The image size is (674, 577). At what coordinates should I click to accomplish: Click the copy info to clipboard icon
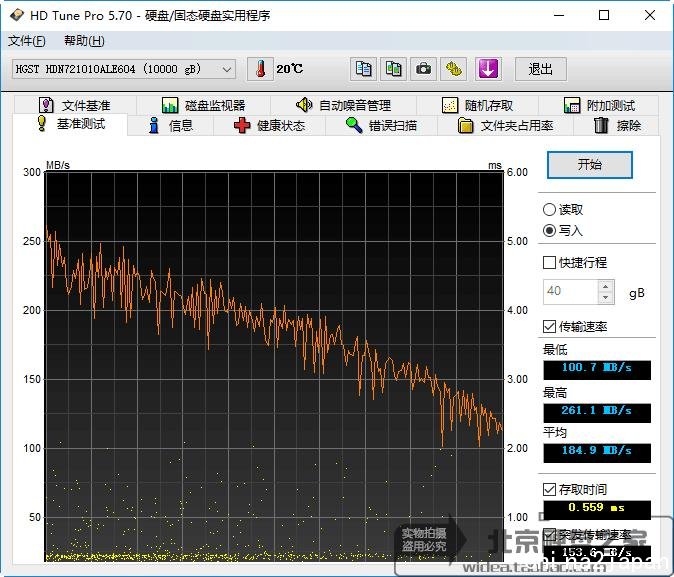(x=363, y=69)
